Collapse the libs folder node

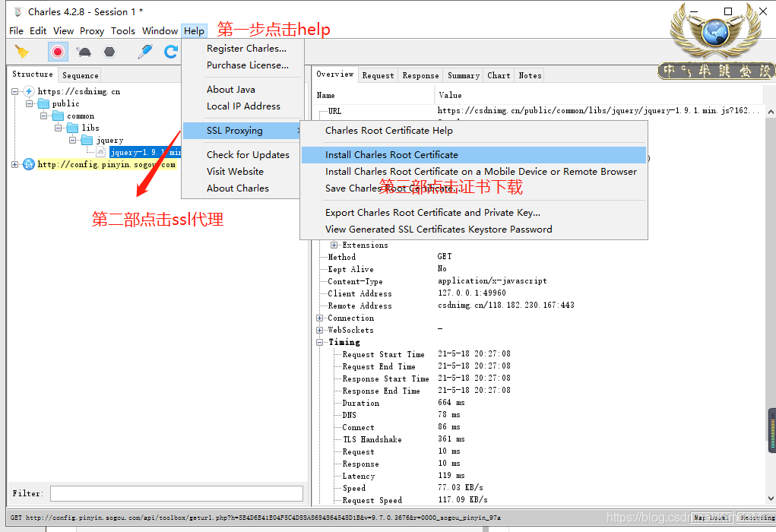click(x=59, y=128)
